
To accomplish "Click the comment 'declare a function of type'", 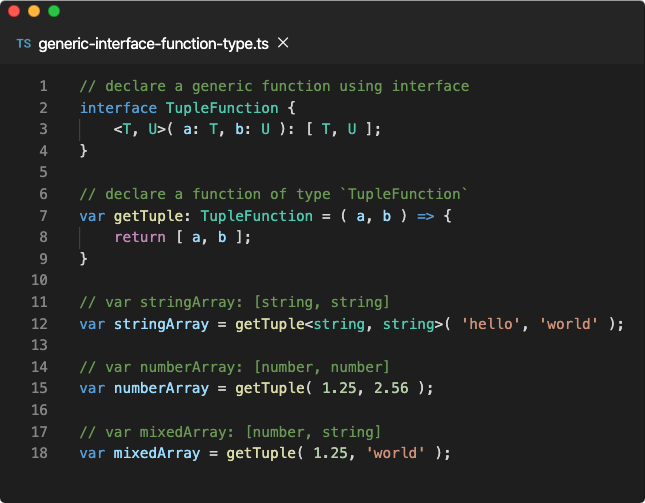I will pos(274,194).
